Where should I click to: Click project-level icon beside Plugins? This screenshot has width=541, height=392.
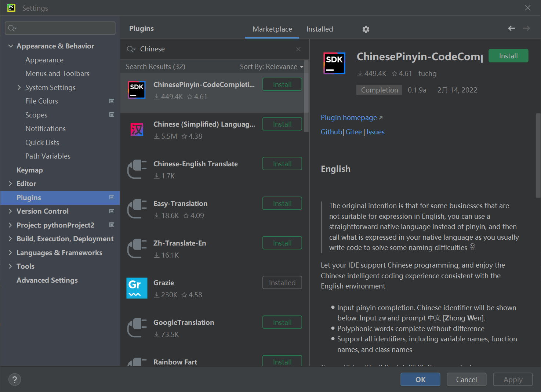click(112, 197)
